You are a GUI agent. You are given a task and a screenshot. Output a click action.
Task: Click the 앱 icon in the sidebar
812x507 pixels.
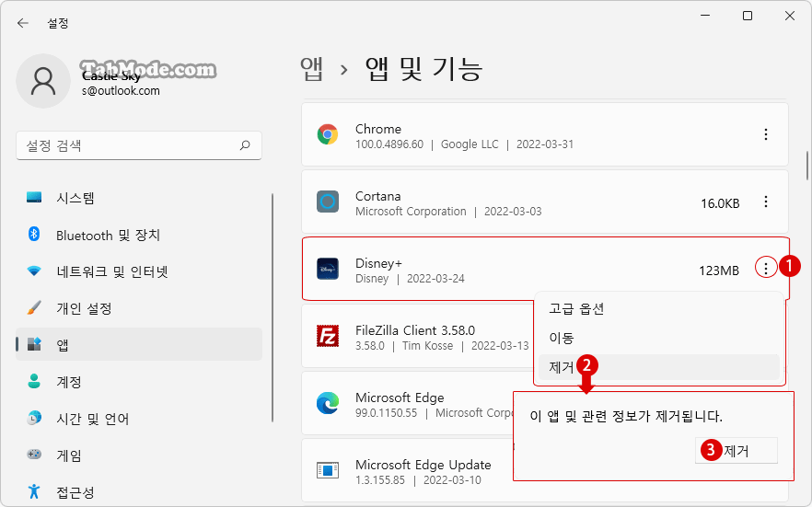pos(34,344)
